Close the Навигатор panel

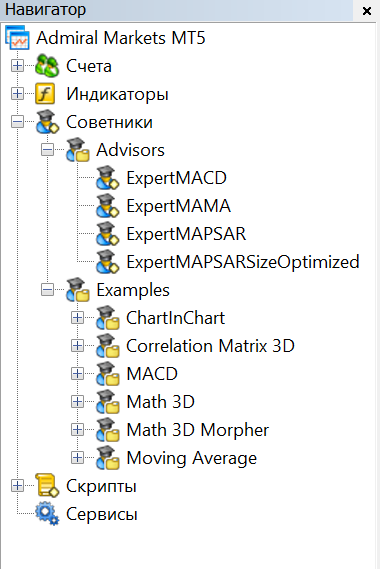(367, 11)
